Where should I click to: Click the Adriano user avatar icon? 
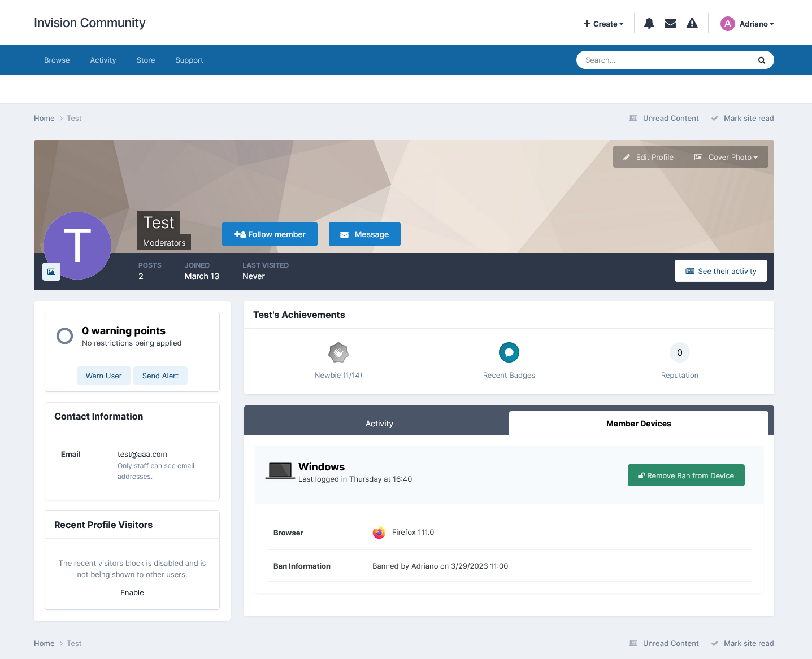click(x=727, y=24)
